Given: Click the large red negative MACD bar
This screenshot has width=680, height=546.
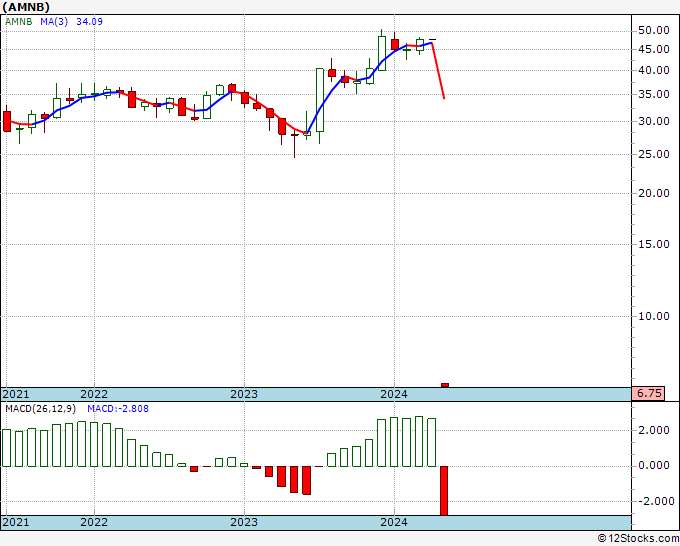Looking at the screenshot, I should pos(444,491).
